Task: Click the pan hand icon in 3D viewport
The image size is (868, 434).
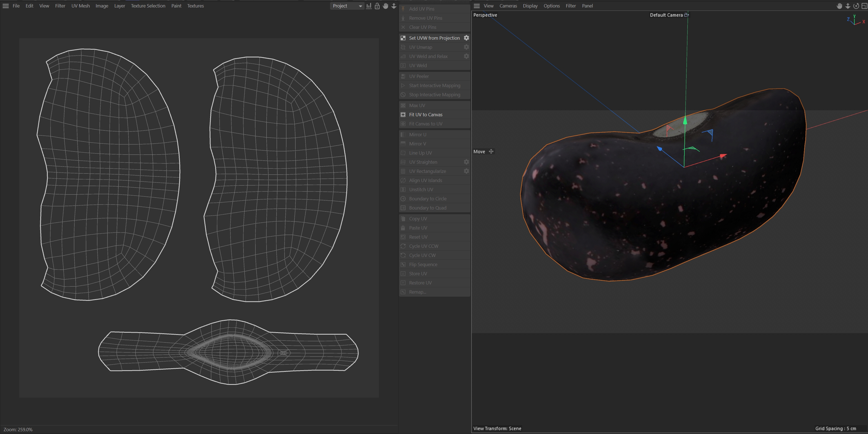Action: 839,6
